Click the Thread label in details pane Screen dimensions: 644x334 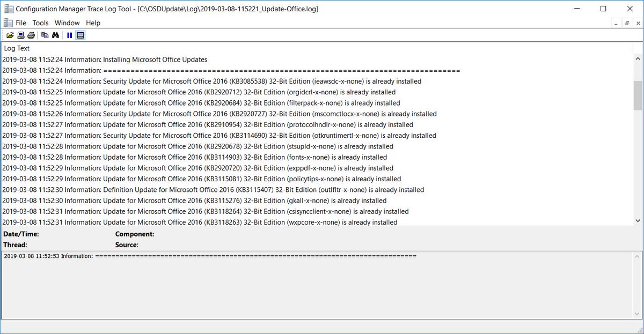(15, 245)
